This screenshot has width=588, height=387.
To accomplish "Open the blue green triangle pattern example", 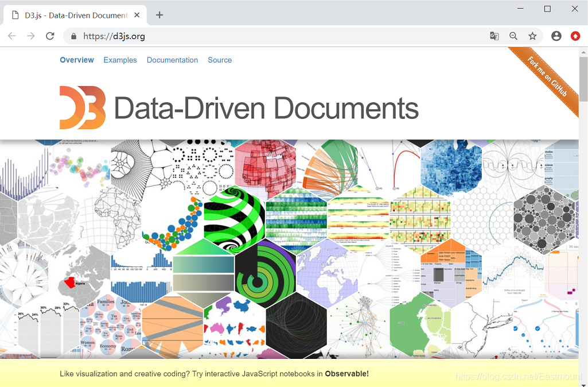I will point(296,220).
